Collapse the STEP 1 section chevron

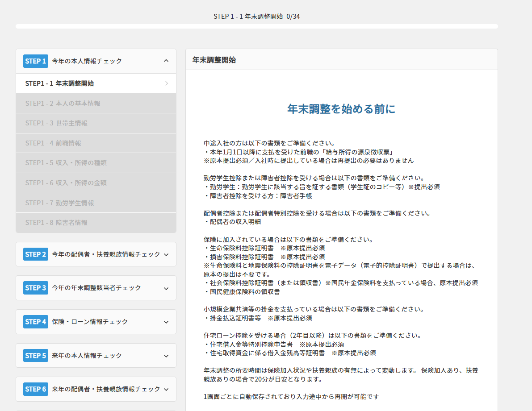[x=166, y=61]
